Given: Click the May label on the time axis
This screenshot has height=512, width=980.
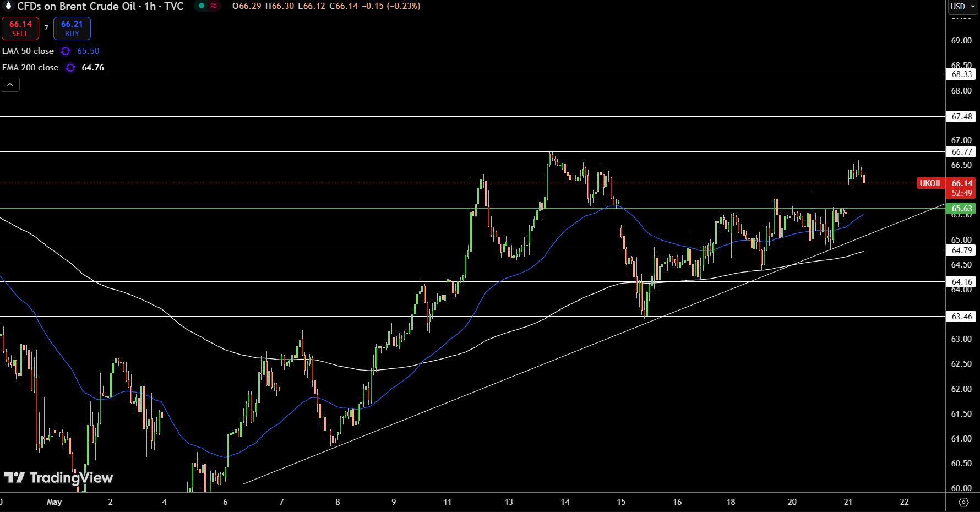Looking at the screenshot, I should click(x=55, y=502).
